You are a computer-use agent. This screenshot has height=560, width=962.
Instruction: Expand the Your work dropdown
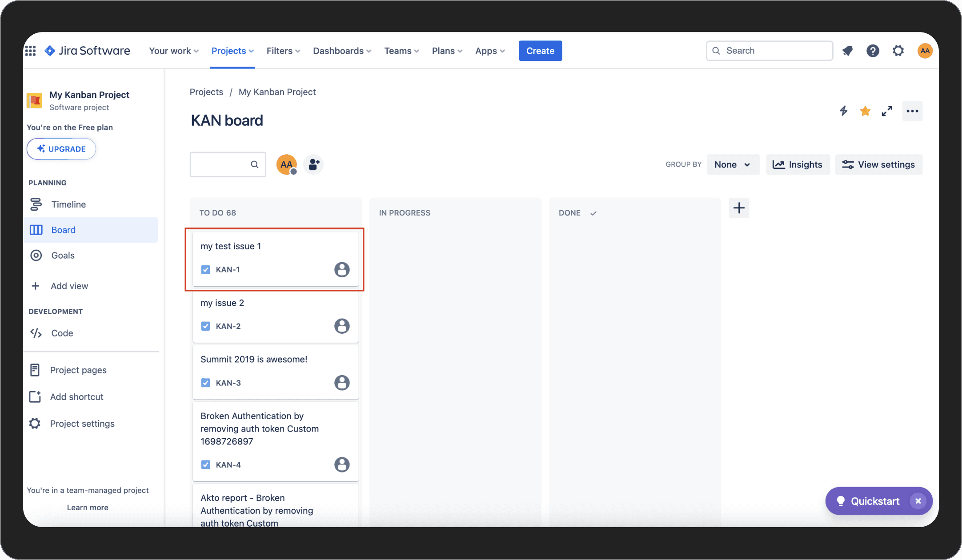click(x=174, y=51)
